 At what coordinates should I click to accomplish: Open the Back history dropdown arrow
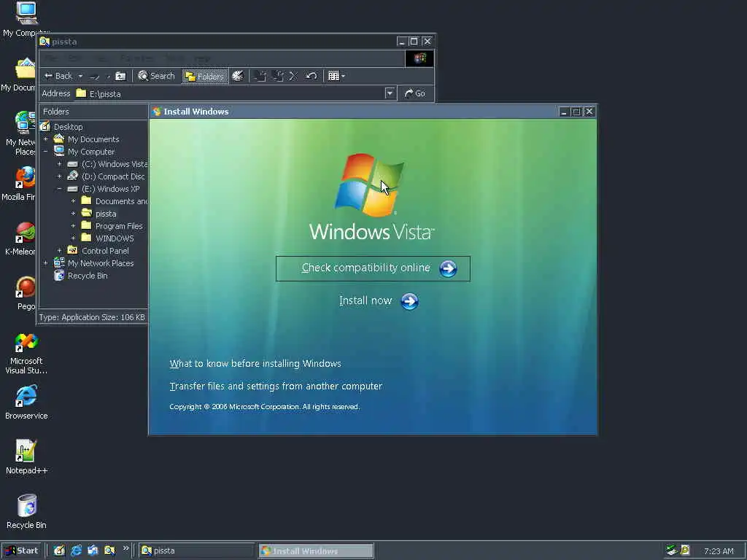80,76
